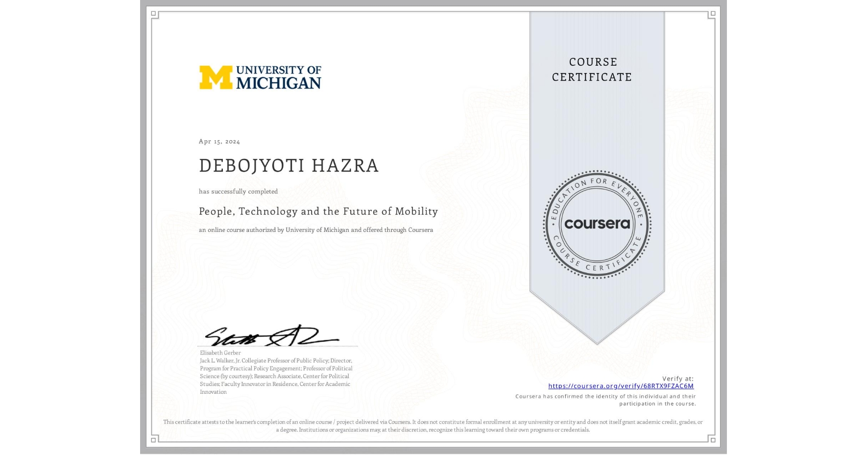This screenshot has height=455, width=868.
Task: Click the University of Michigan logo
Action: [260, 77]
